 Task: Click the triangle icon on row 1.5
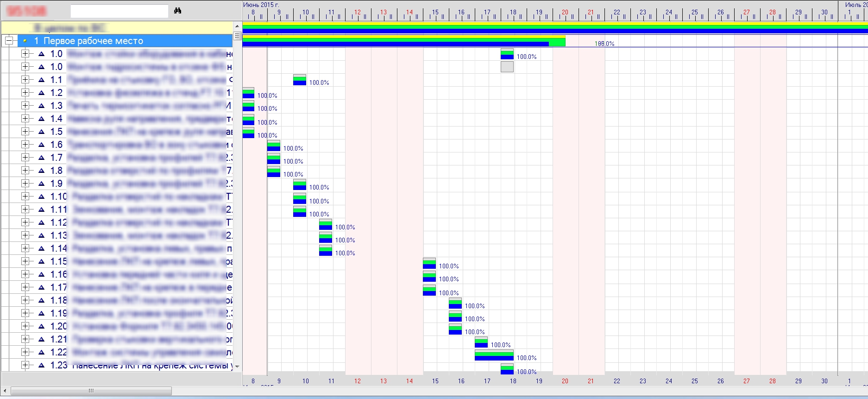[41, 132]
